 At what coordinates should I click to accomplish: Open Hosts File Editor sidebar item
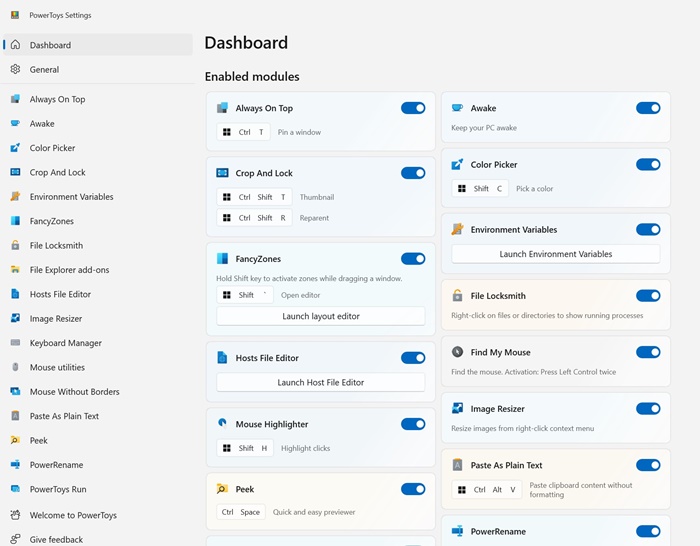point(60,294)
